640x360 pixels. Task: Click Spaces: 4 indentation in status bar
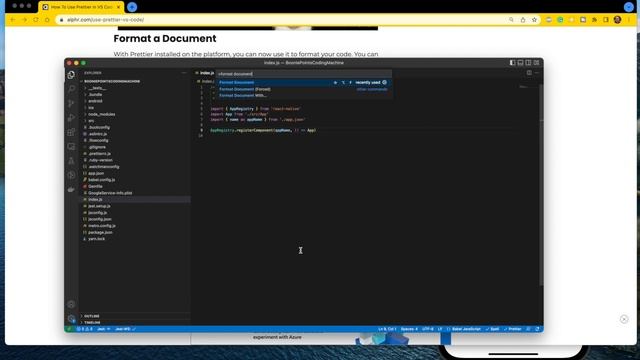(409, 329)
